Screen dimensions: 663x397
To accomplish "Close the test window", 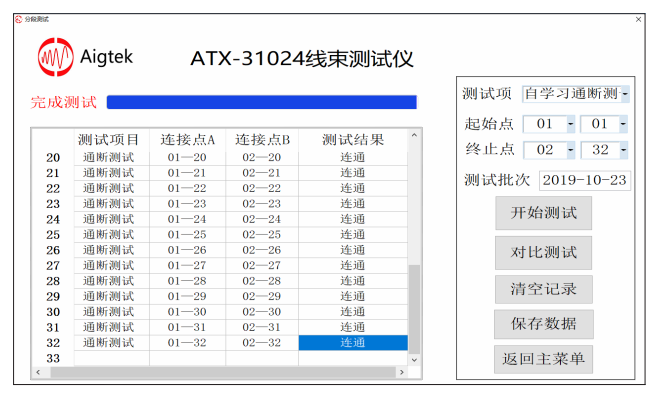I will coord(638,19).
